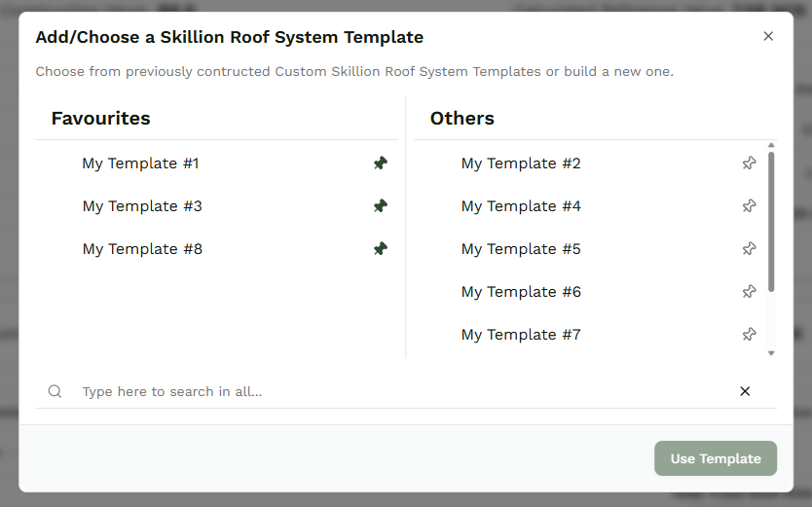Select My Template #3 in Favourites
This screenshot has height=507, width=812.
[216, 206]
